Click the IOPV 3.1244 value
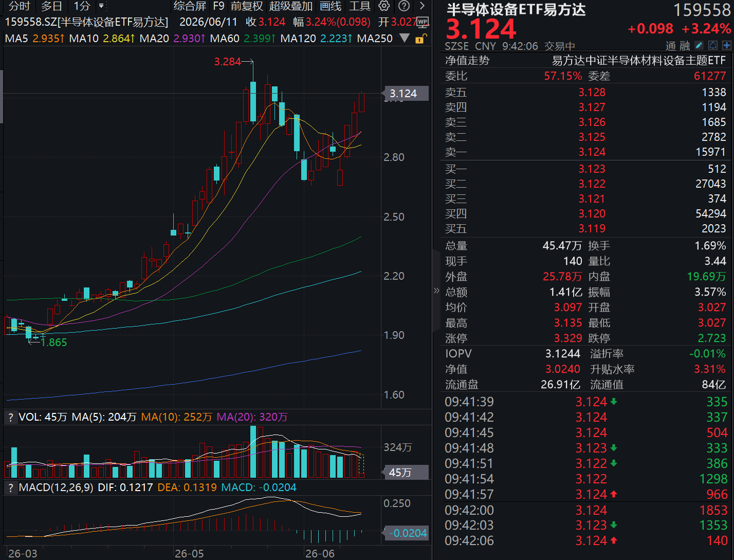This screenshot has height=560, width=734. [563, 354]
